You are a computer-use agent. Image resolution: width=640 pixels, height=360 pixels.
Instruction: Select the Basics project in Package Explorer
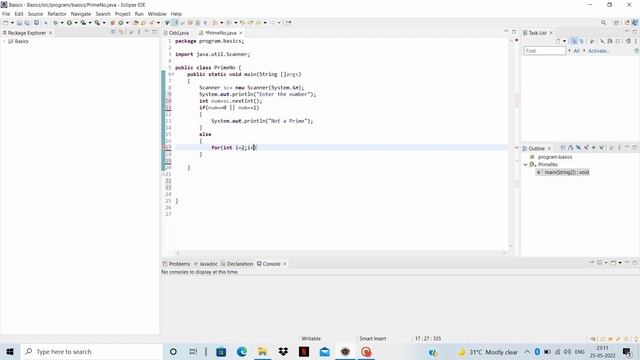(x=21, y=41)
